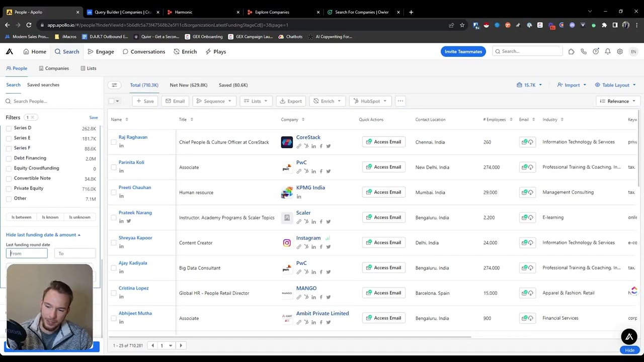Image resolution: width=644 pixels, height=362 pixels.
Task: Open KPMG India LinkedIn icon
Action: (x=299, y=197)
